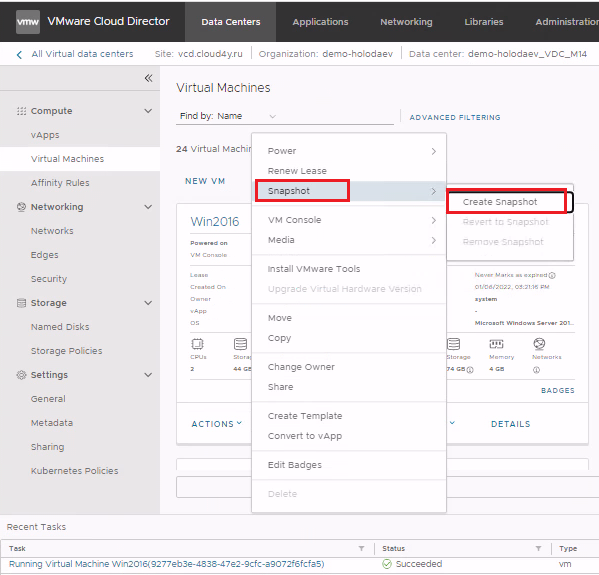Open Metadata in the sidebar
Viewport: 599px width, 575px height.
[52, 423]
